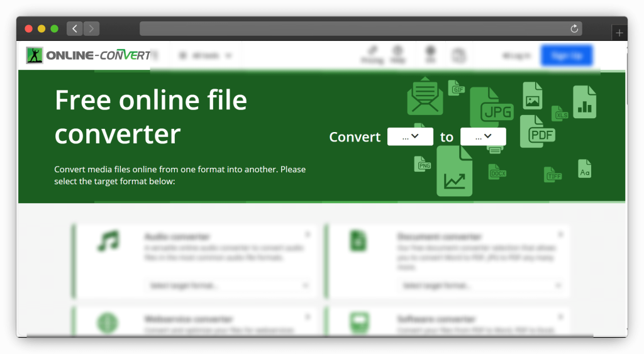The height and width of the screenshot is (354, 644).
Task: Go back using the browser back arrow
Action: [75, 29]
